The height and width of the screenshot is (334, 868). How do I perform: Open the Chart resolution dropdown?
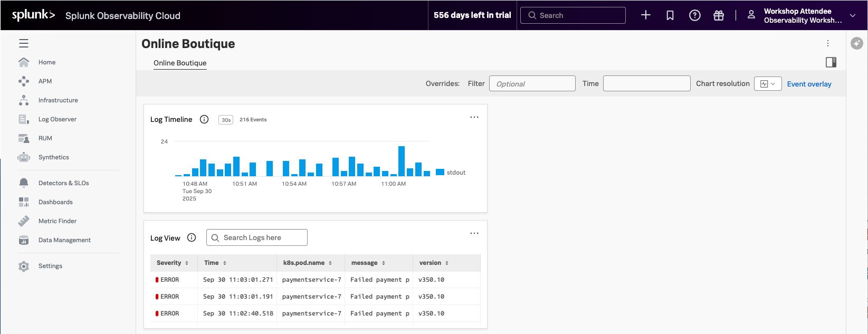point(768,84)
